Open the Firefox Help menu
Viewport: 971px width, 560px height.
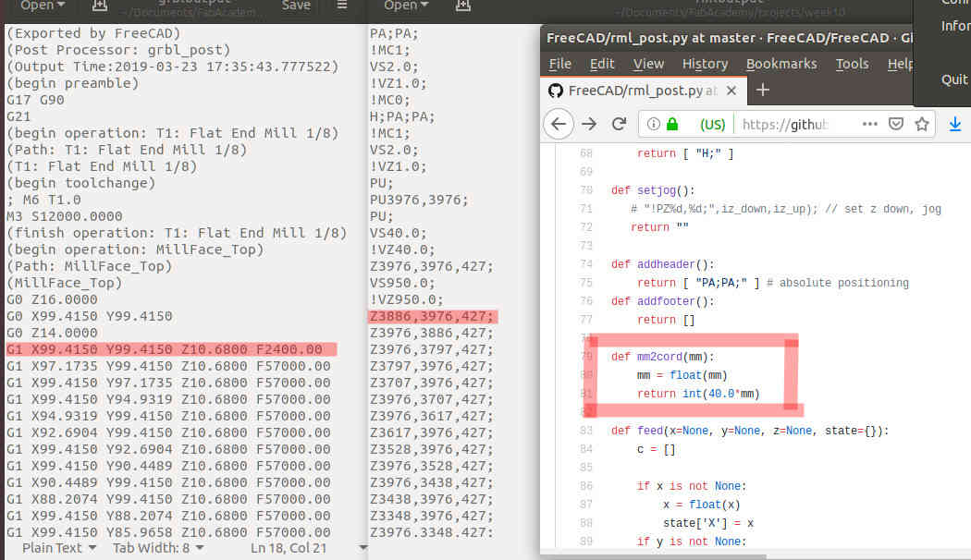[x=900, y=64]
